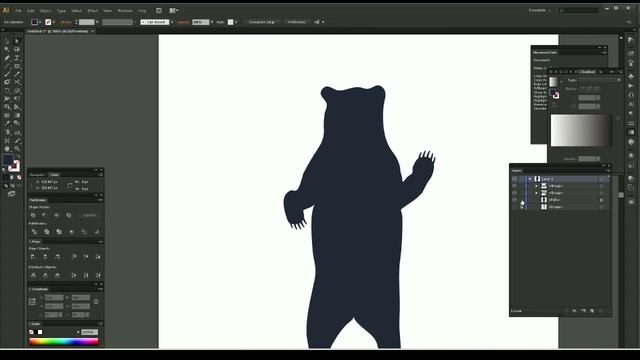Toggle constrain proportions link in Transform panel
This screenshot has width=640, height=360.
coord(96,302)
